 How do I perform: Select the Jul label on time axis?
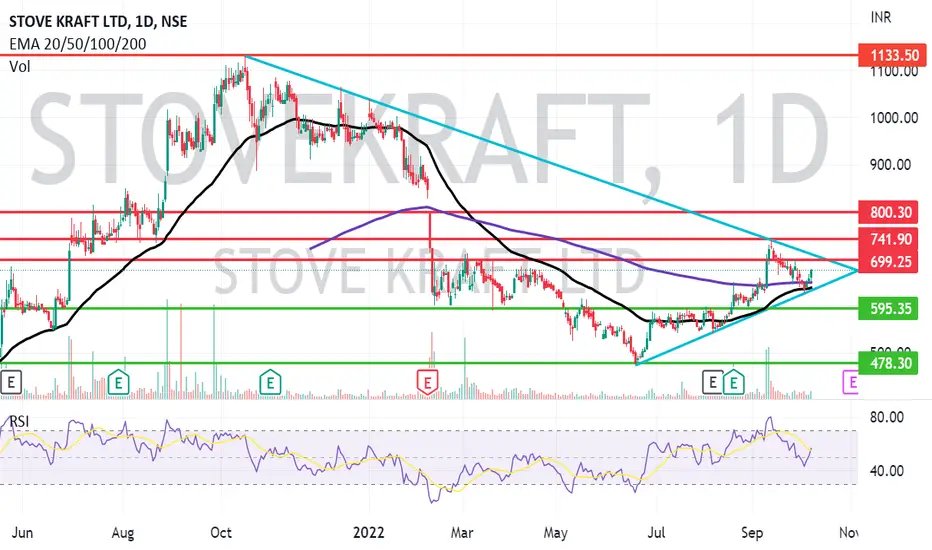656,532
